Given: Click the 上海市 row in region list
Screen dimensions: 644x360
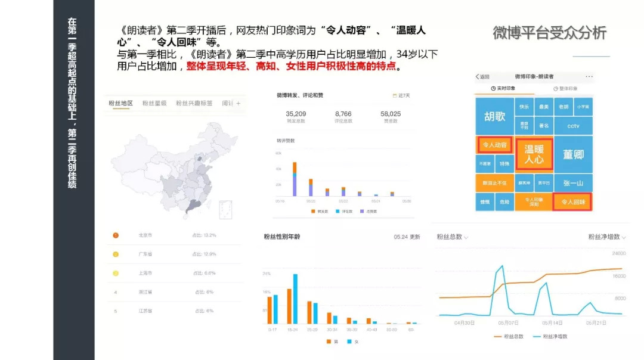Looking at the screenshot, I should point(174,273).
